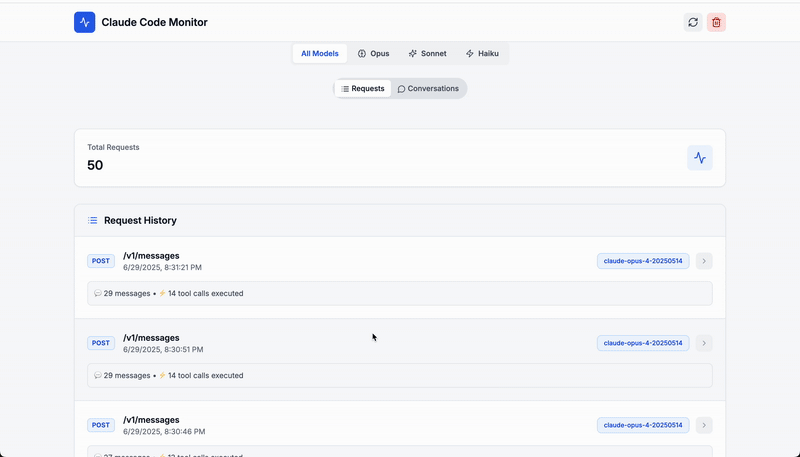The image size is (800, 457).
Task: Expand the 8:30:46 PM request details
Action: coord(704,425)
